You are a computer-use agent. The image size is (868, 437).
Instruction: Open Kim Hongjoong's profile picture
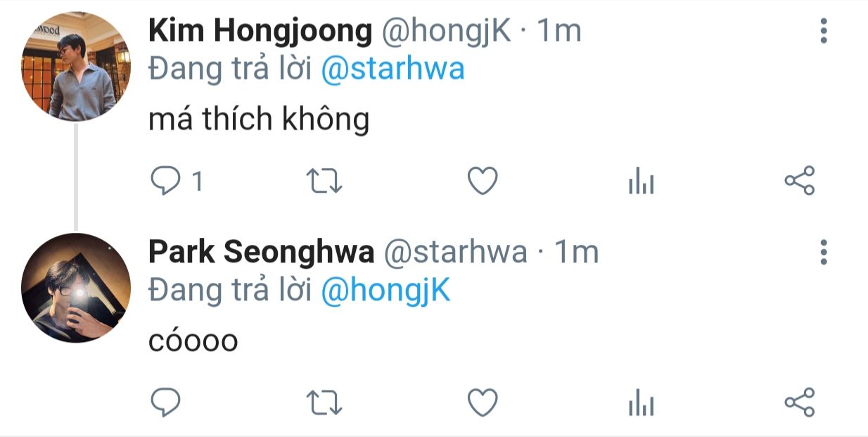[76, 67]
